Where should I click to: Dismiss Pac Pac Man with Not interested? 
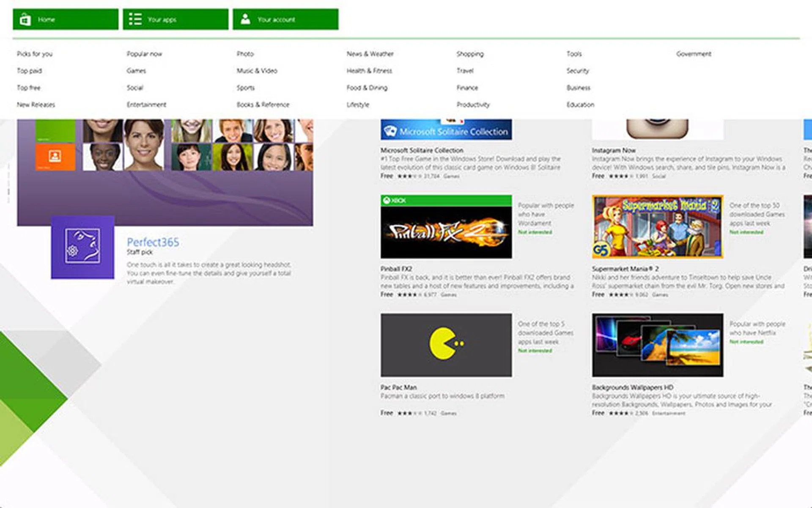535,351
